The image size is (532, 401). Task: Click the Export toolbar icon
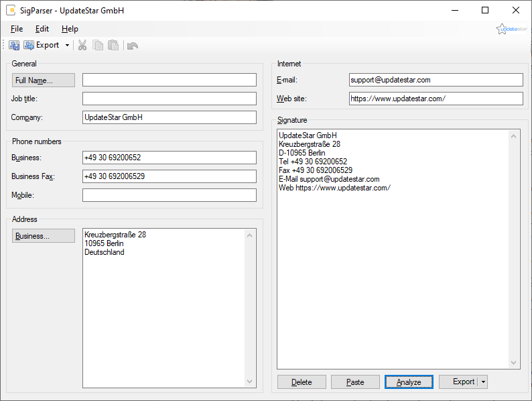(41, 45)
